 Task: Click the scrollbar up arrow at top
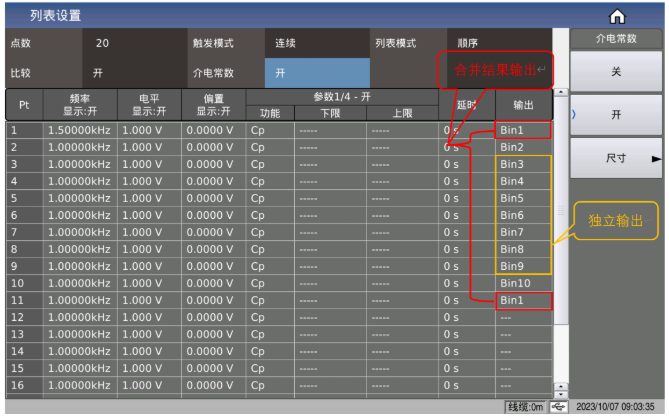(561, 92)
